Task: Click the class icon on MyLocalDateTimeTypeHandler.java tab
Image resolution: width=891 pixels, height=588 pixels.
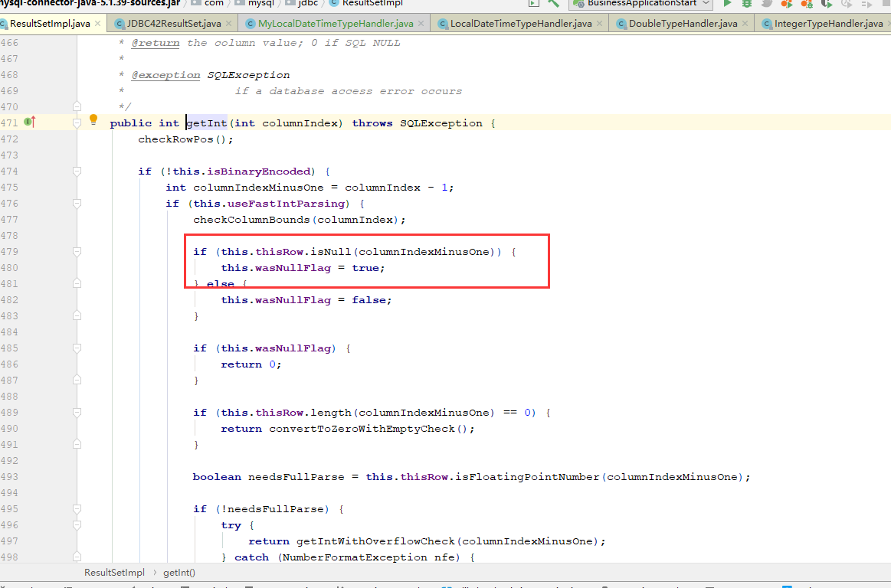Action: click(x=250, y=24)
